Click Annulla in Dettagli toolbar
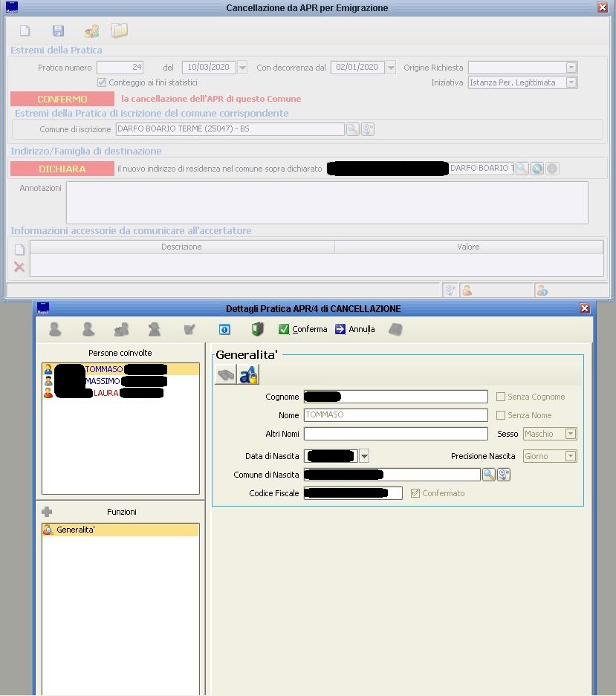This screenshot has width=616, height=696. point(355,329)
